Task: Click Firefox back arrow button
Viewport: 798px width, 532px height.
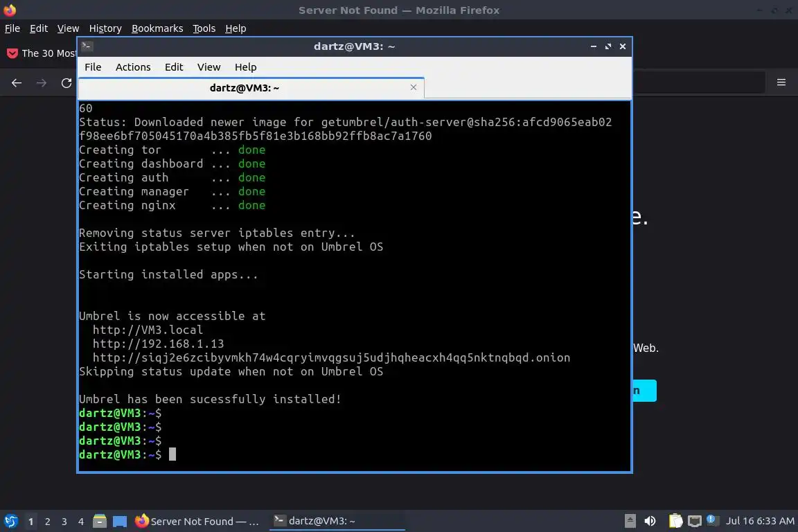Action: pos(17,83)
